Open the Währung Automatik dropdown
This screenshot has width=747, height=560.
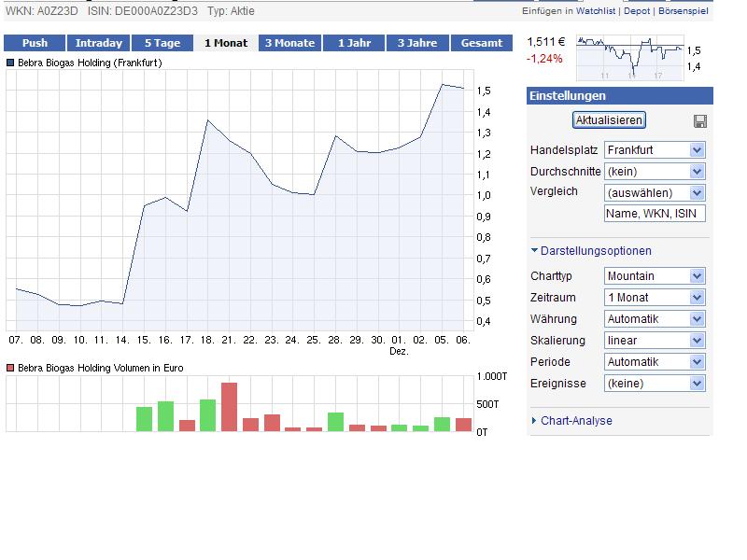coord(655,319)
